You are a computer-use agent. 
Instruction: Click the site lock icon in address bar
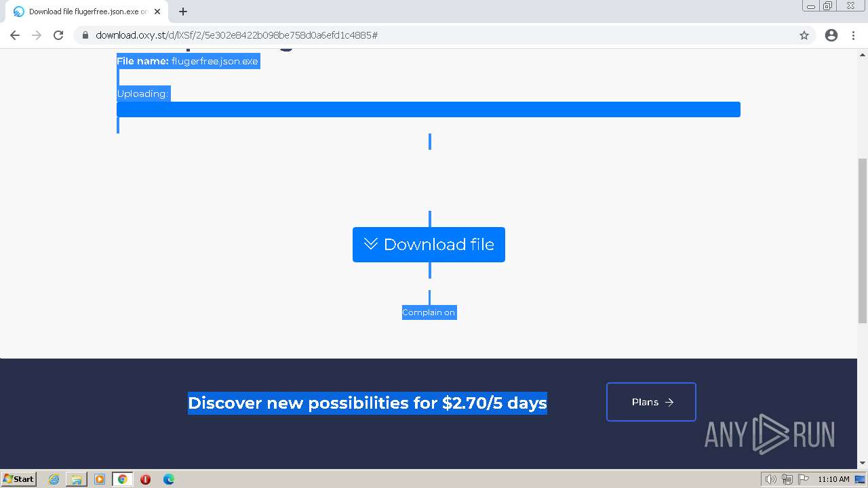(85, 35)
